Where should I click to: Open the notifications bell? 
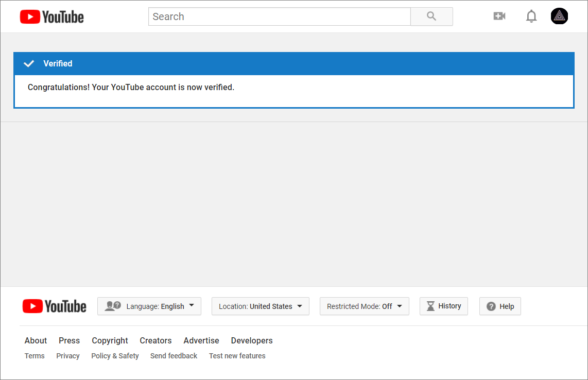pyautogui.click(x=531, y=16)
